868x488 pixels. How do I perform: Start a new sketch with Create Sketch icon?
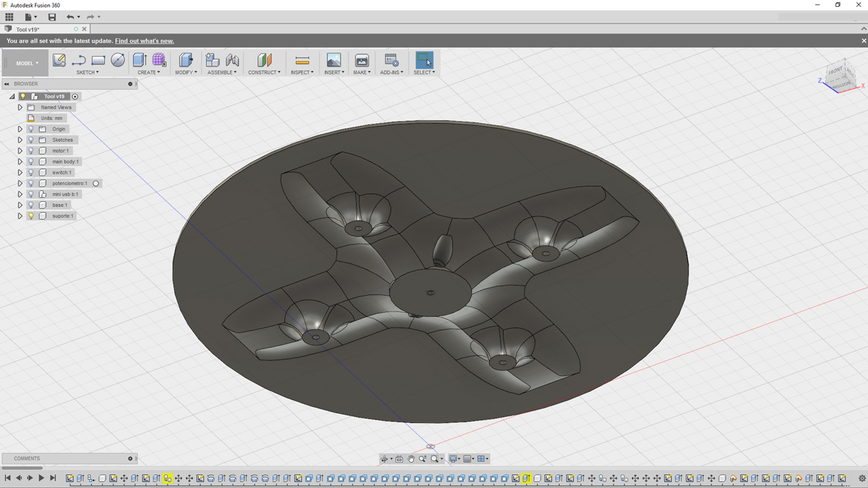(59, 60)
